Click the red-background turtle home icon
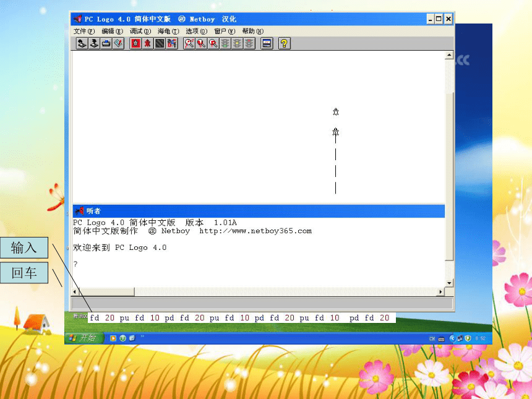 pyautogui.click(x=135, y=43)
